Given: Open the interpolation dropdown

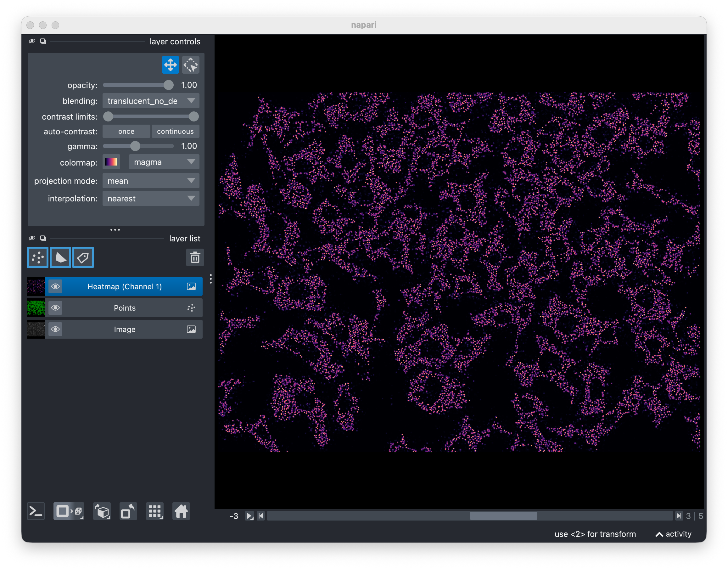Looking at the screenshot, I should (x=151, y=199).
